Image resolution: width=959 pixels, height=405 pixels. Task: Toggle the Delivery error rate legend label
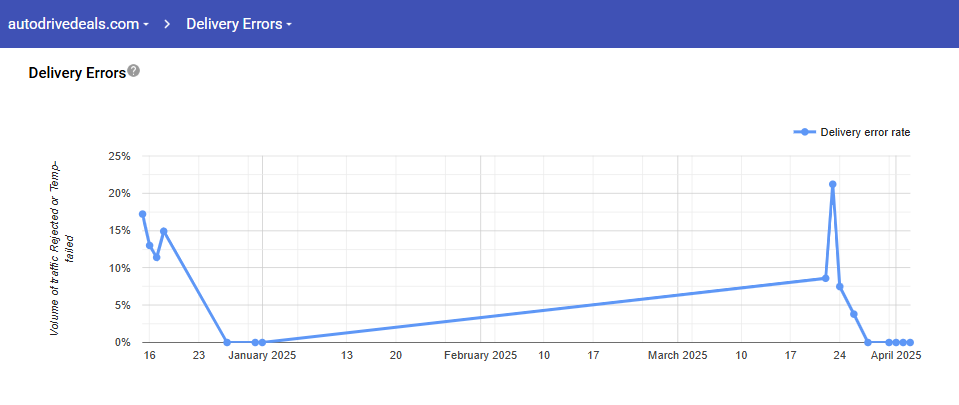pos(865,132)
